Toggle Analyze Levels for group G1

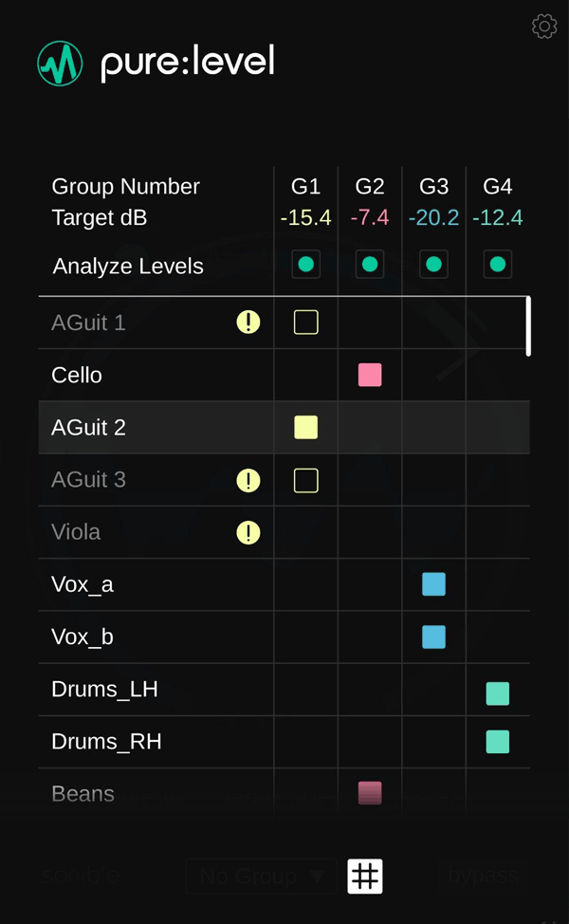coord(305,265)
